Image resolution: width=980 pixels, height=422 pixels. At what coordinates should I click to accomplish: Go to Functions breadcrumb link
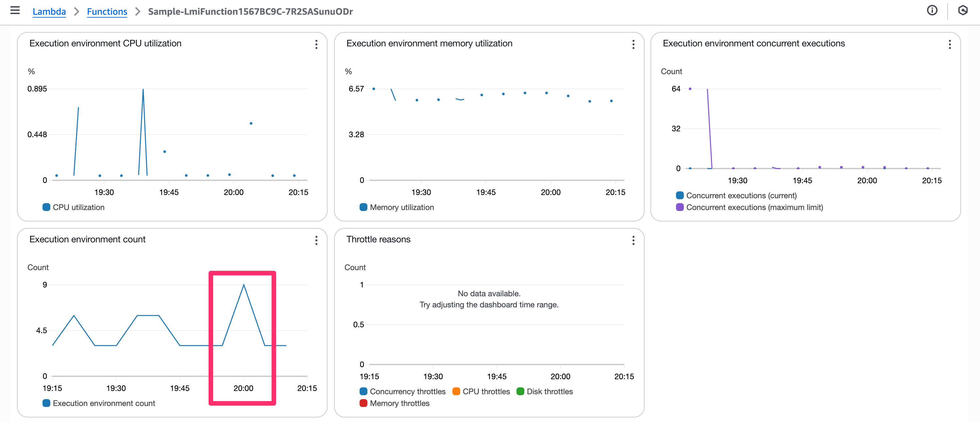[x=107, y=11]
